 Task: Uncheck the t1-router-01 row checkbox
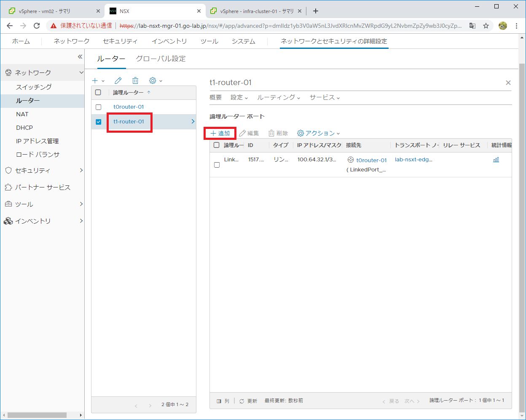click(98, 122)
